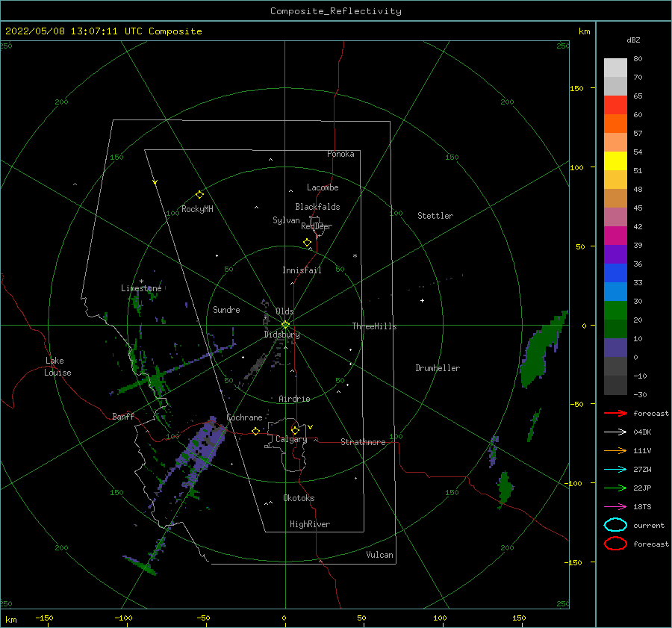This screenshot has height=628, width=672.
Task: Click the cyan 27ZW arrow icon
Action: pyautogui.click(x=615, y=470)
